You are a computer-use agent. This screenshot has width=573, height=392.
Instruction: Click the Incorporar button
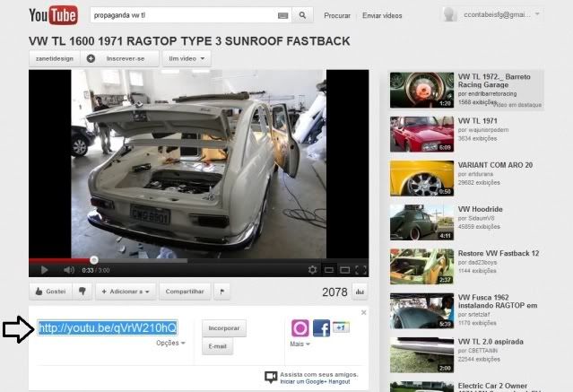tap(224, 328)
